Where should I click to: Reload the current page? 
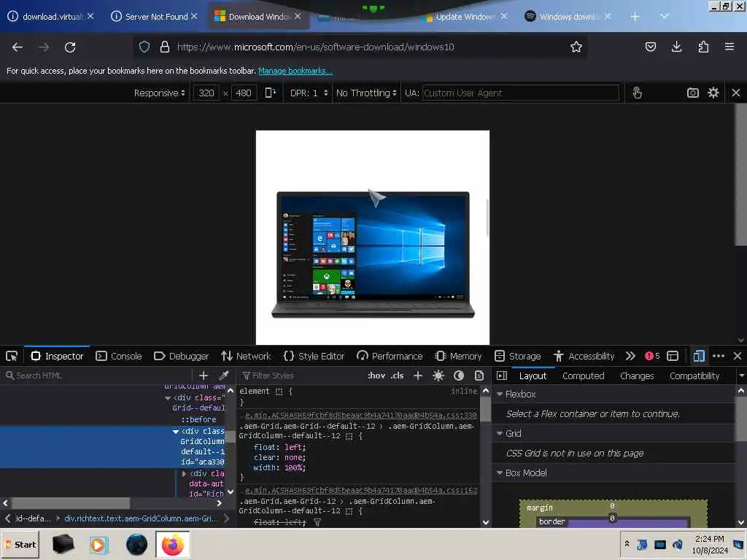point(70,47)
